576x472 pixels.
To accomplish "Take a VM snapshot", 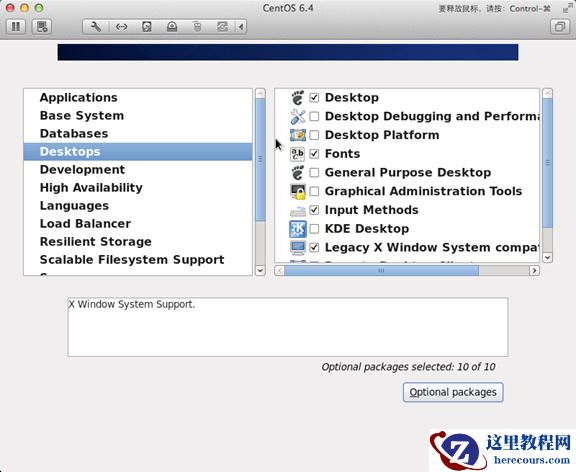I will click(x=42, y=26).
